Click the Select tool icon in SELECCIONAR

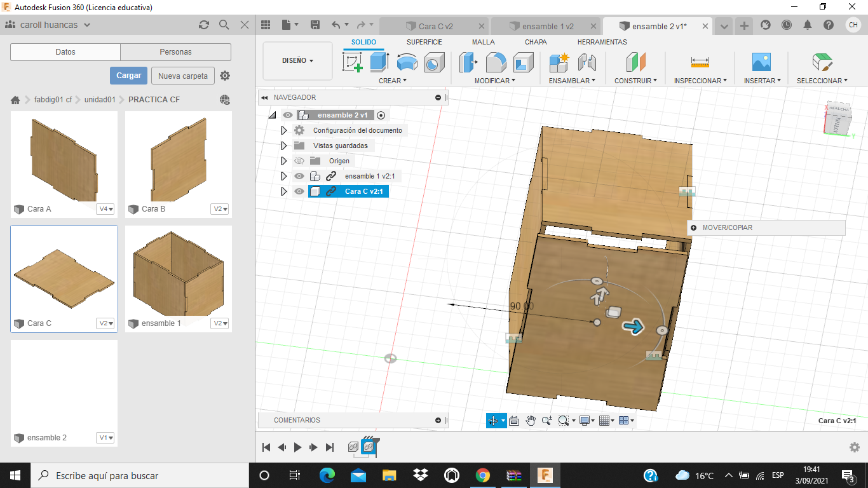[822, 62]
